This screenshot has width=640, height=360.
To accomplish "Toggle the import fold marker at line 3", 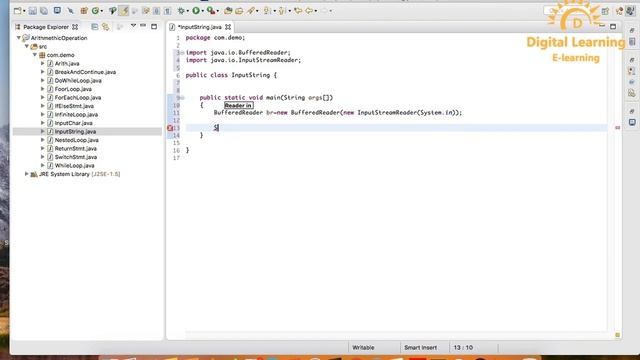I will (x=182, y=53).
